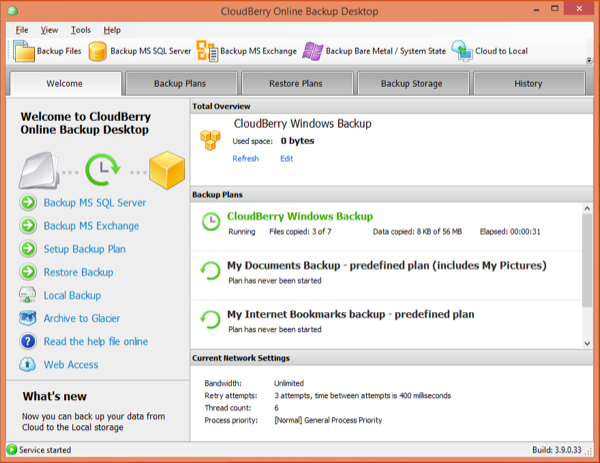600x463 pixels.
Task: Click the Backup Plans list scroll down arrow
Action: tap(587, 343)
